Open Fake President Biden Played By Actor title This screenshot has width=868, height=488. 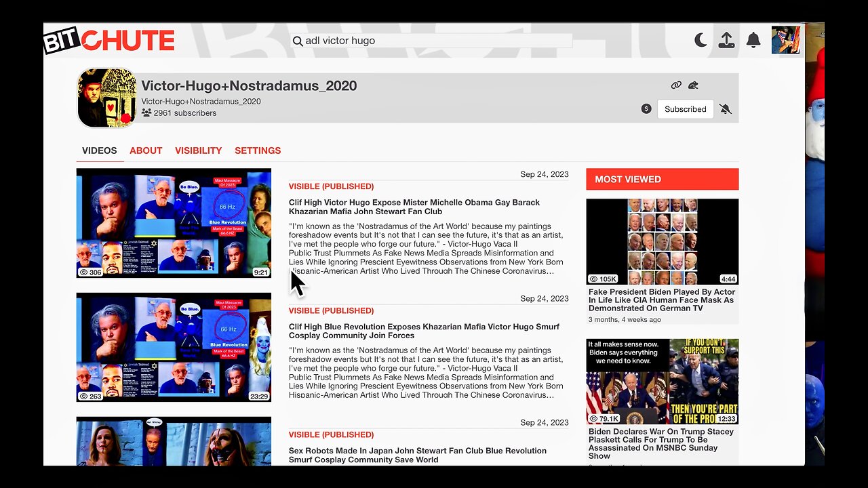click(x=662, y=300)
